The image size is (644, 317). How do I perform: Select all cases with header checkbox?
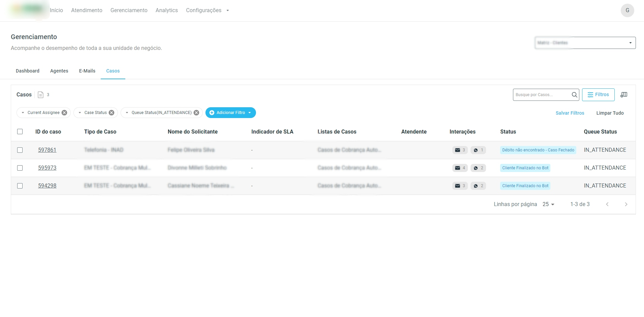point(20,132)
